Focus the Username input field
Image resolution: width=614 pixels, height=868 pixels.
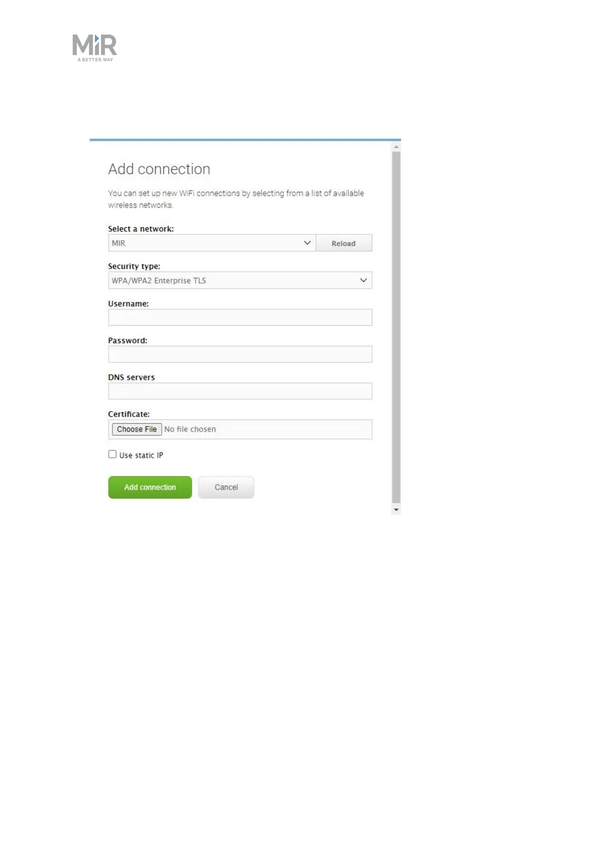click(x=240, y=318)
